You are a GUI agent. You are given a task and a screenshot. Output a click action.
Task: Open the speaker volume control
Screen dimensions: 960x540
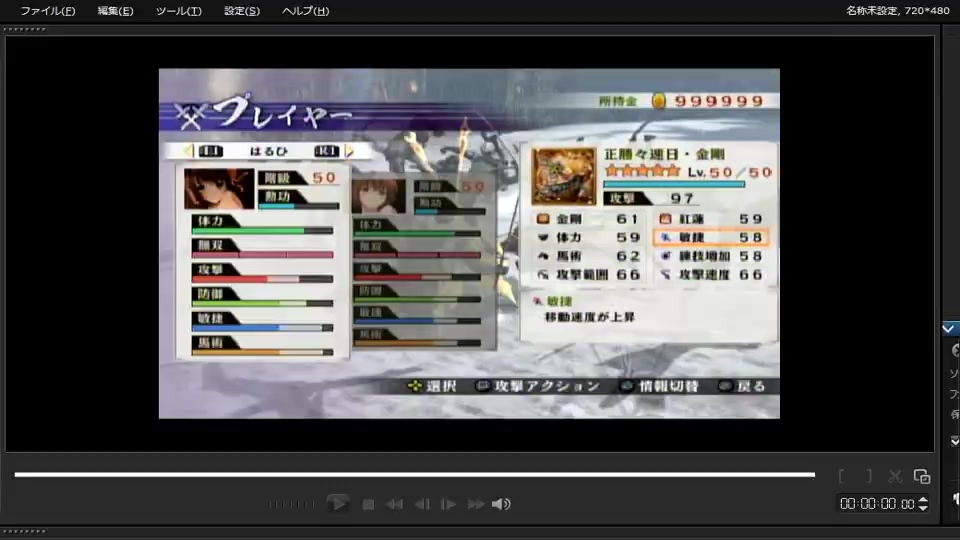[x=501, y=504]
